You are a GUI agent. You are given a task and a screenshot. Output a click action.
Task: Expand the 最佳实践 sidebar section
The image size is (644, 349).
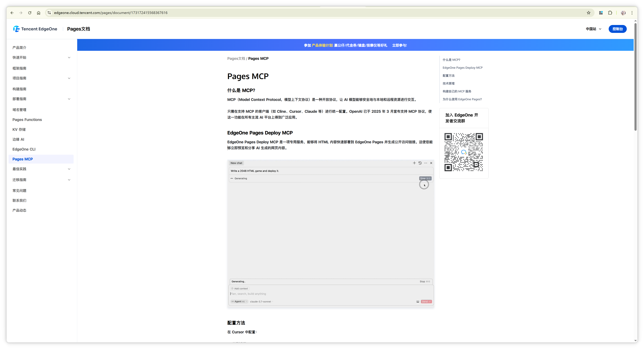(69, 169)
